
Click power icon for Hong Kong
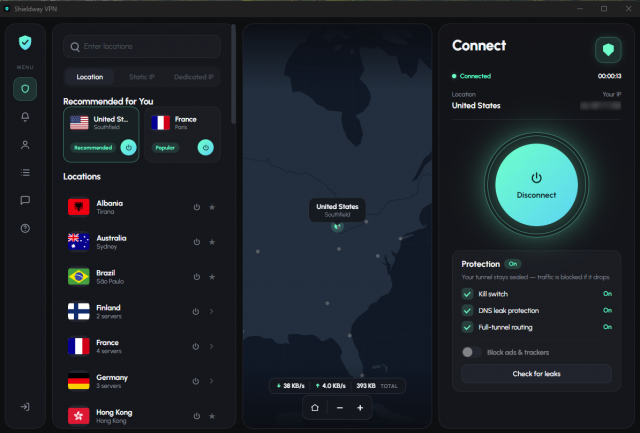point(196,416)
